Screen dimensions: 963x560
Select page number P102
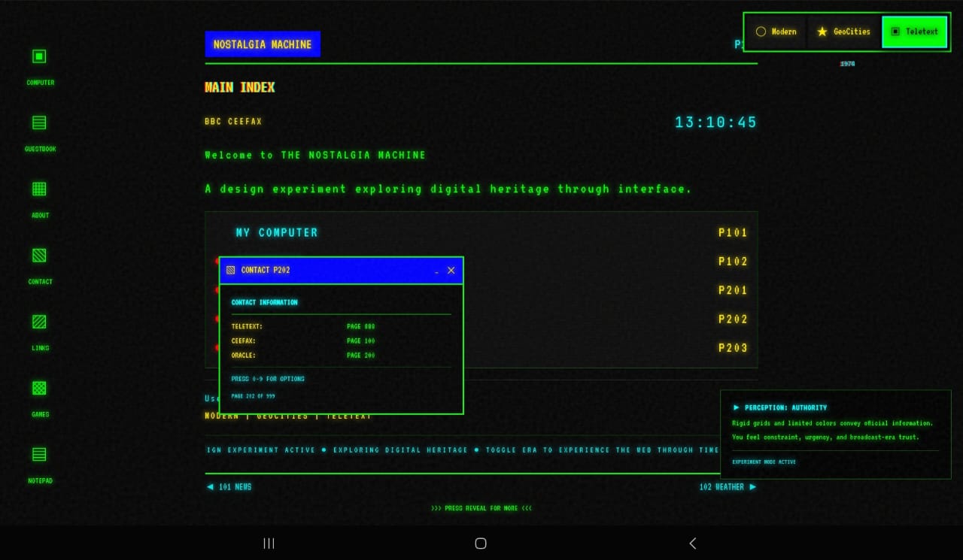pos(733,262)
